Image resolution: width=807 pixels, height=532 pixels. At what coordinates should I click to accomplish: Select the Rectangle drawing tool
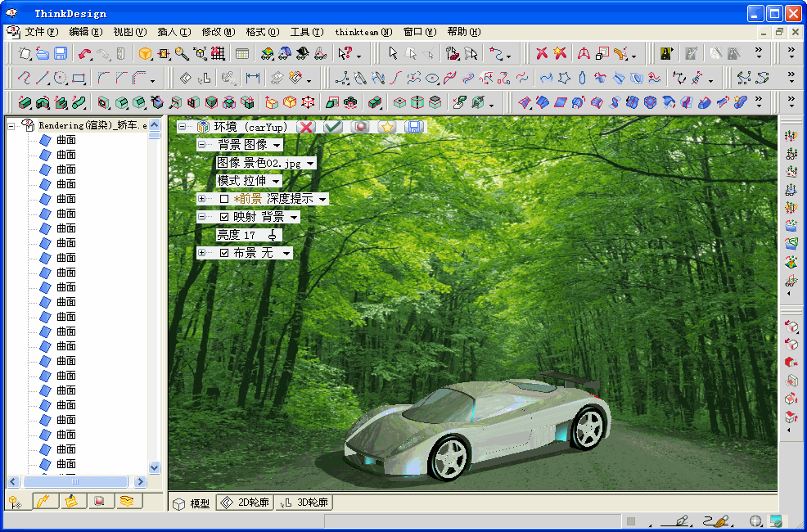79,79
